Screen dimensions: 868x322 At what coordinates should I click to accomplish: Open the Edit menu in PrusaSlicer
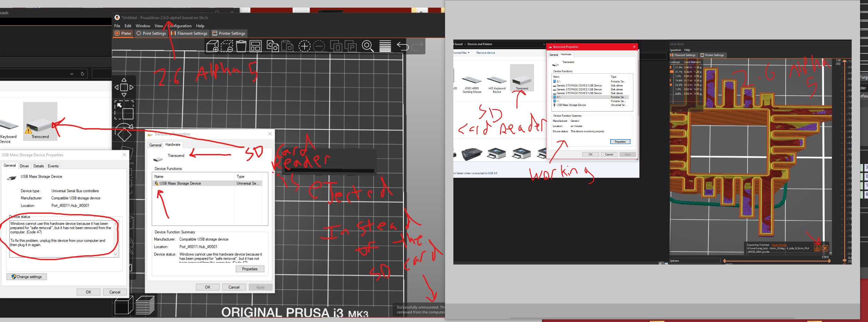click(128, 26)
